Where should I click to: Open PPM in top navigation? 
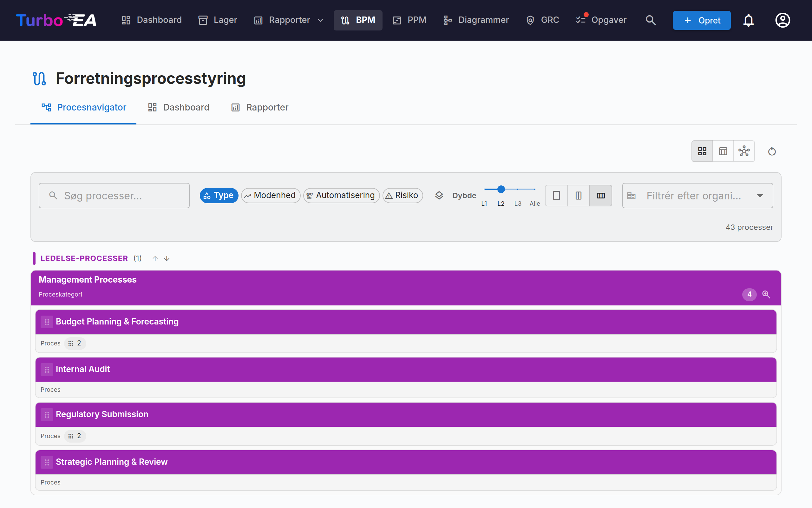pyautogui.click(x=409, y=20)
